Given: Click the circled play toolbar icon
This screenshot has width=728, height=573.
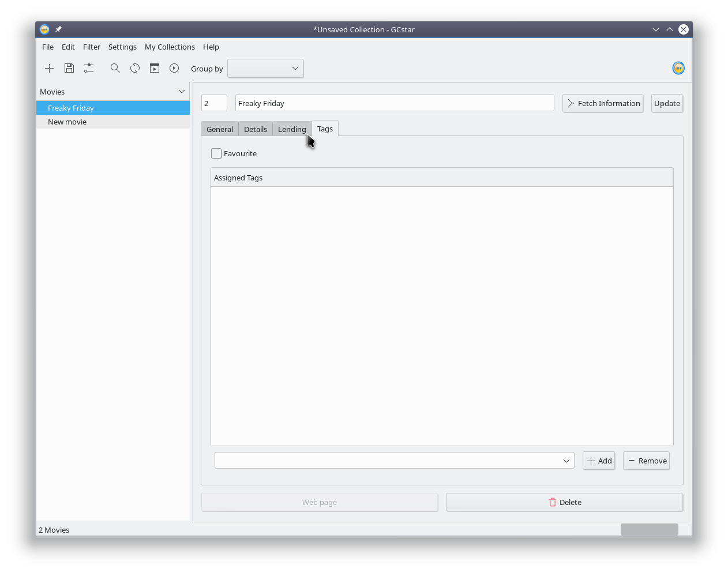Looking at the screenshot, I should pos(174,69).
